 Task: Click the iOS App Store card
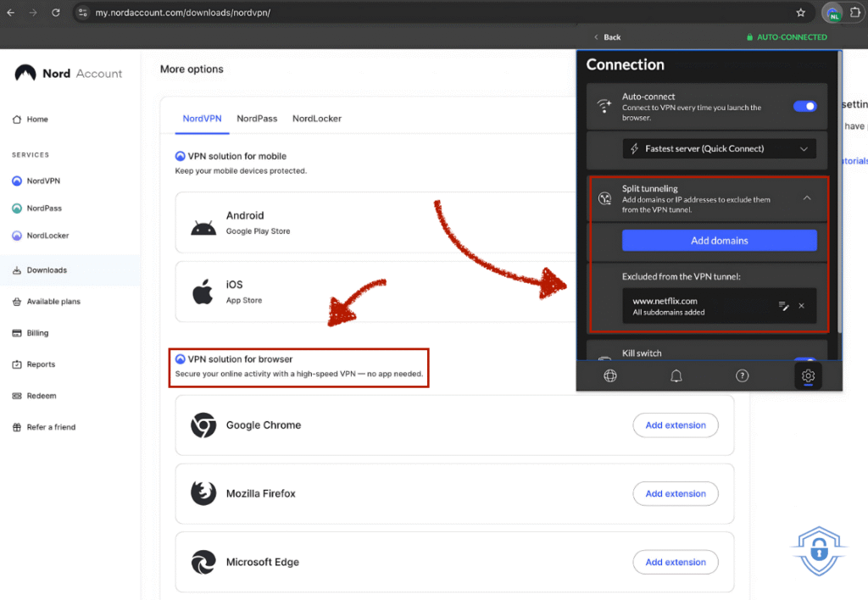click(x=376, y=292)
